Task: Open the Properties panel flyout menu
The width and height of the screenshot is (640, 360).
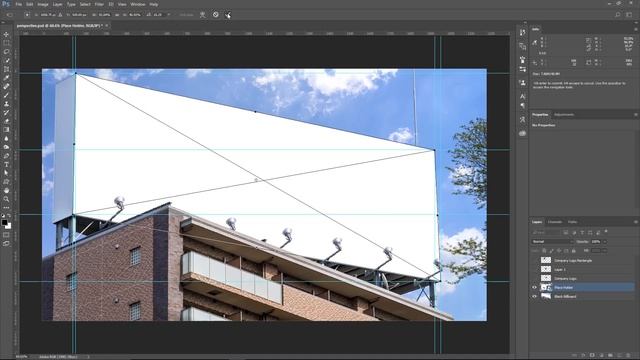Action: pos(636,115)
